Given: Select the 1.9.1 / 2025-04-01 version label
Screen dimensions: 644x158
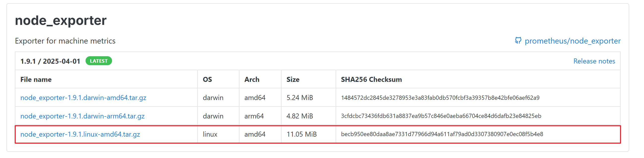Looking at the screenshot, I should pos(50,61).
